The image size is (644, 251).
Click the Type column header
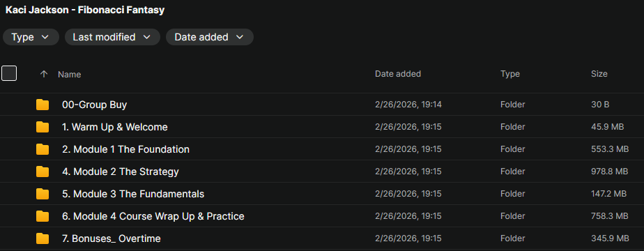(510, 74)
